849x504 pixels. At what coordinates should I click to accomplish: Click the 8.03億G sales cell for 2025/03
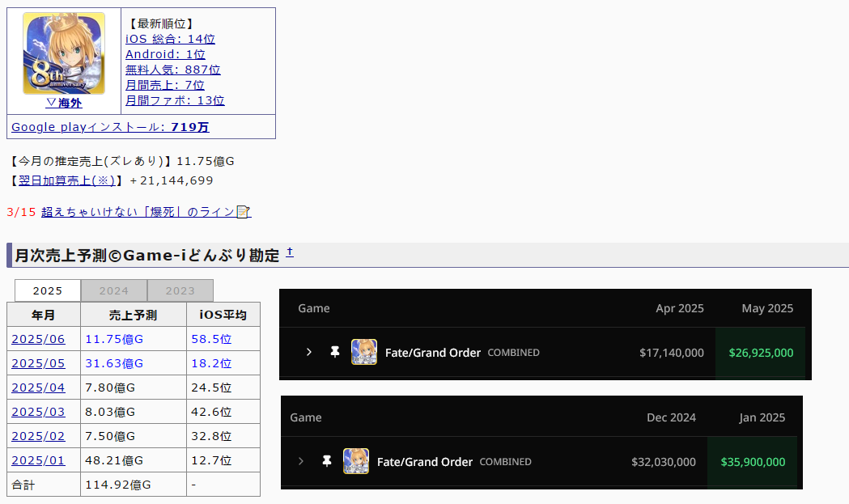[134, 412]
